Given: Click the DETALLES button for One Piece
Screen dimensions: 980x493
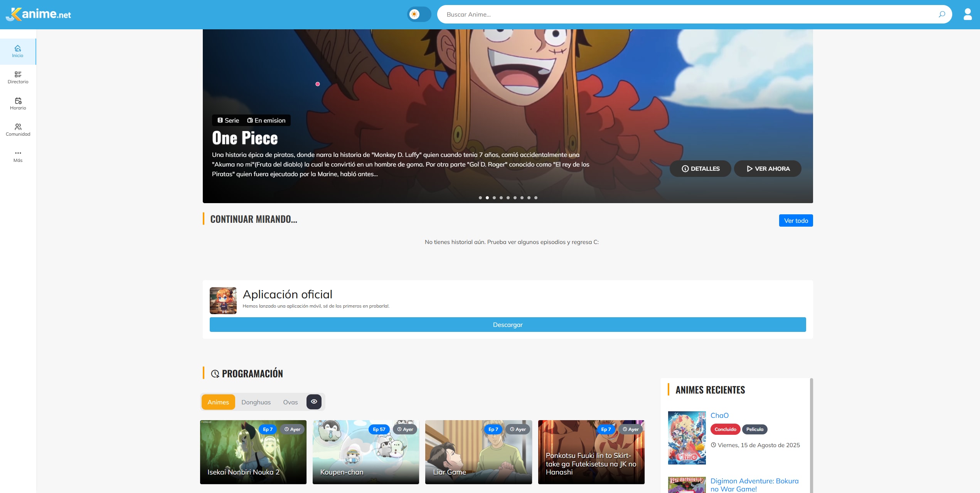Looking at the screenshot, I should pos(700,168).
